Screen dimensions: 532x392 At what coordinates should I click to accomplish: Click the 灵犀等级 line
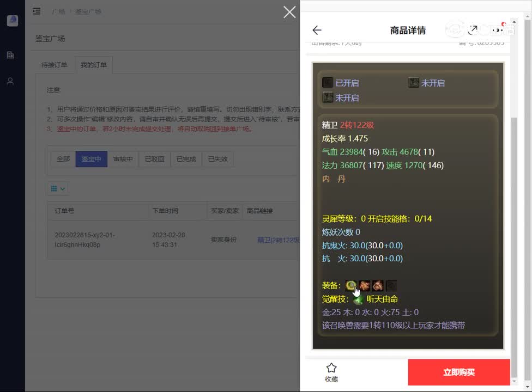coord(377,218)
